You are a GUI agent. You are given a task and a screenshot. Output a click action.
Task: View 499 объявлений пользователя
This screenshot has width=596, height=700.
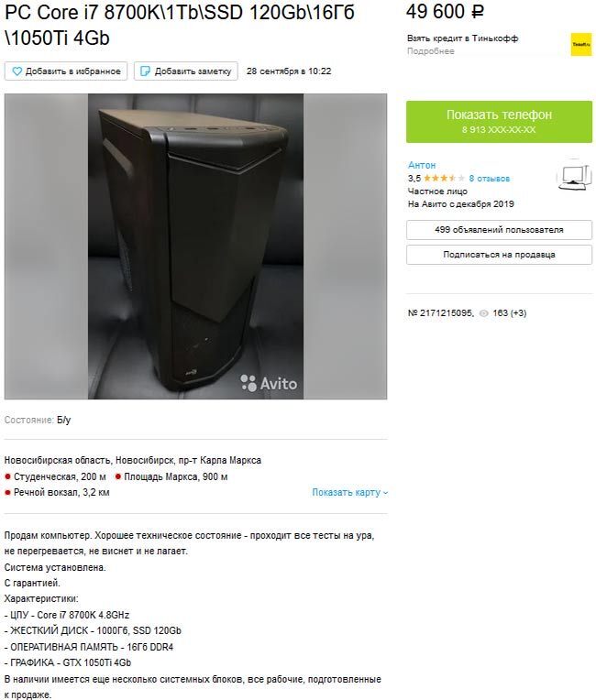tap(499, 230)
